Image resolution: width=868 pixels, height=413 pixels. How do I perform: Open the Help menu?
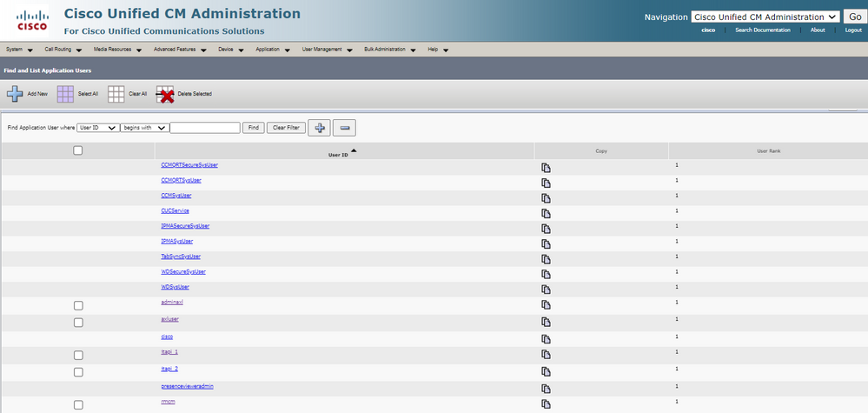438,50
